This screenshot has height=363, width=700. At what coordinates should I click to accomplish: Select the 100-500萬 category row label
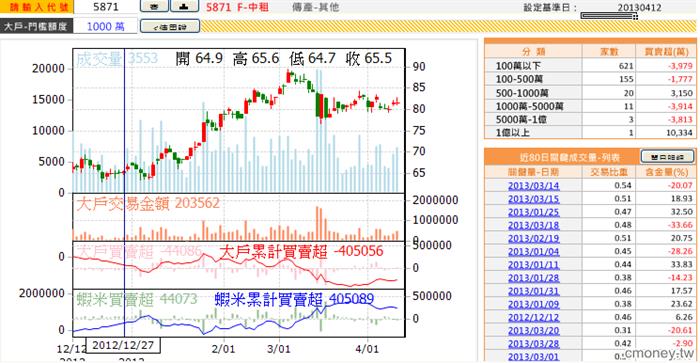click(519, 79)
